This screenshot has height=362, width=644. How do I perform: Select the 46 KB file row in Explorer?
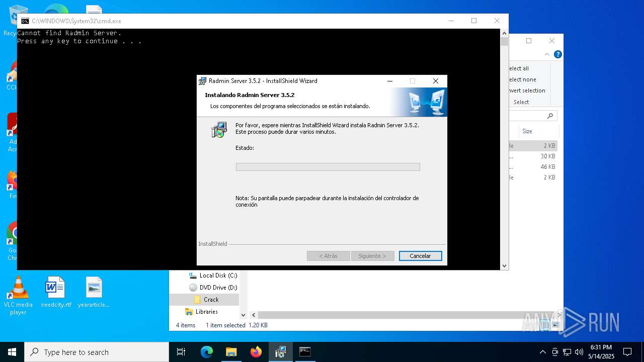point(533,167)
